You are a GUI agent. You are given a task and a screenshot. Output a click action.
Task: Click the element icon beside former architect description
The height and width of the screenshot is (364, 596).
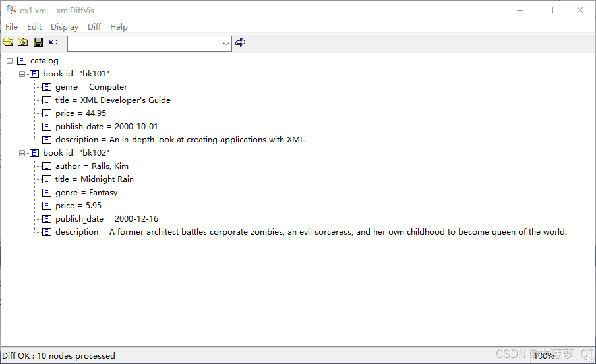tap(47, 232)
